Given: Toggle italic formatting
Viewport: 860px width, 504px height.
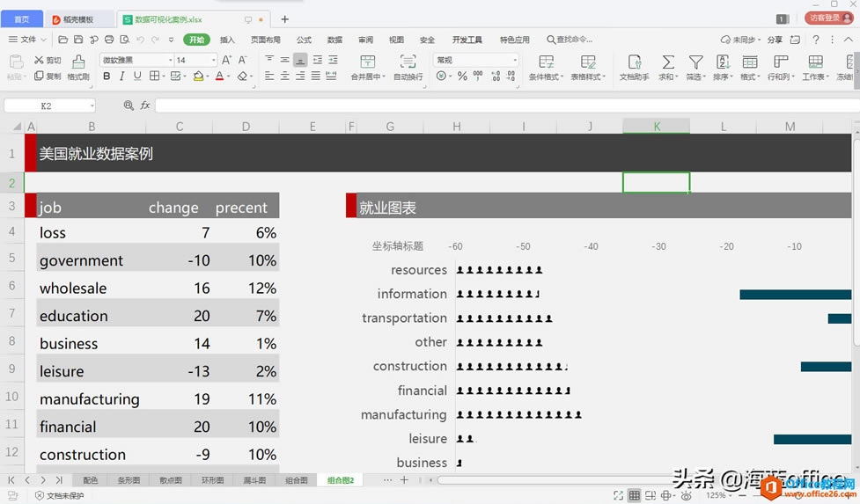Looking at the screenshot, I should (x=121, y=77).
